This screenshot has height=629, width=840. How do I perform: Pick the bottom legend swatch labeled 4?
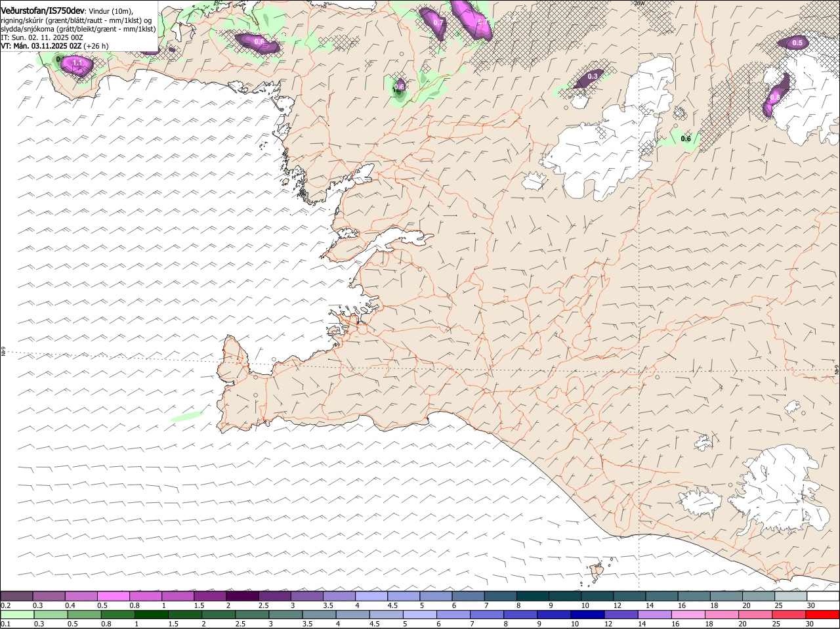(352, 615)
